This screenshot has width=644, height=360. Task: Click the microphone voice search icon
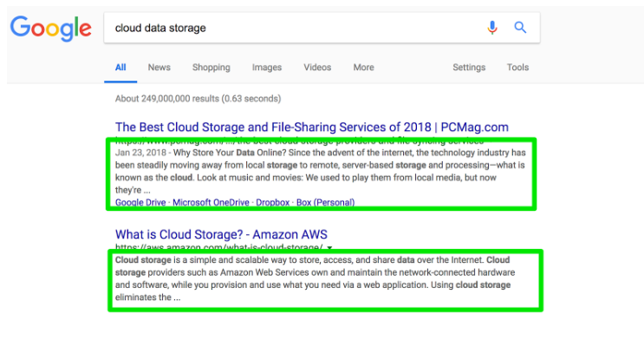click(492, 28)
